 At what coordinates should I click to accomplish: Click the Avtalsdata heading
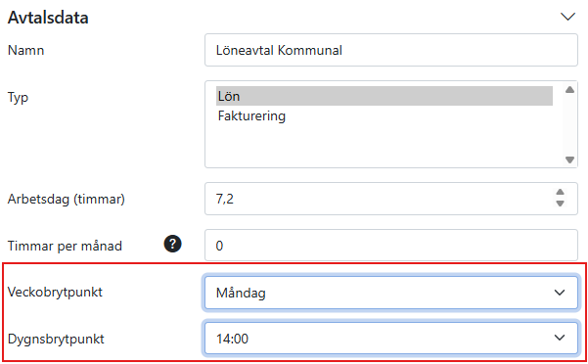pos(48,18)
